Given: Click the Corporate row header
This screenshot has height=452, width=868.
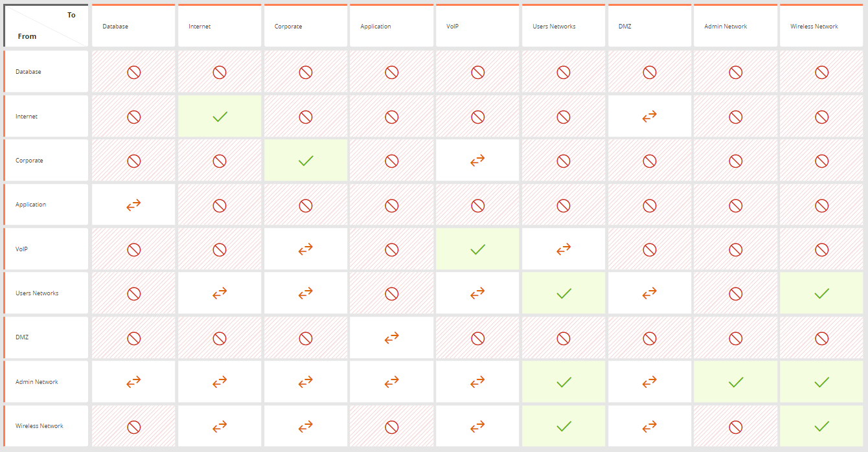Looking at the screenshot, I should tap(45, 161).
